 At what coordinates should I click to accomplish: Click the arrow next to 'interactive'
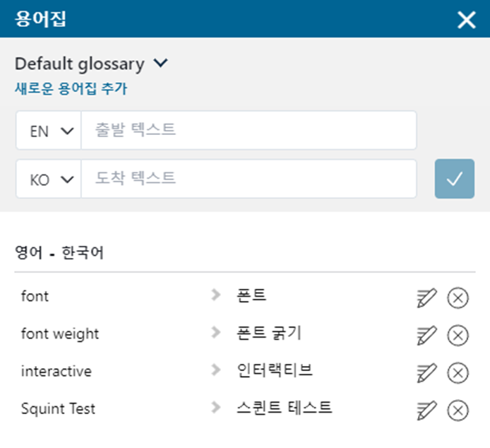pyautogui.click(x=216, y=371)
